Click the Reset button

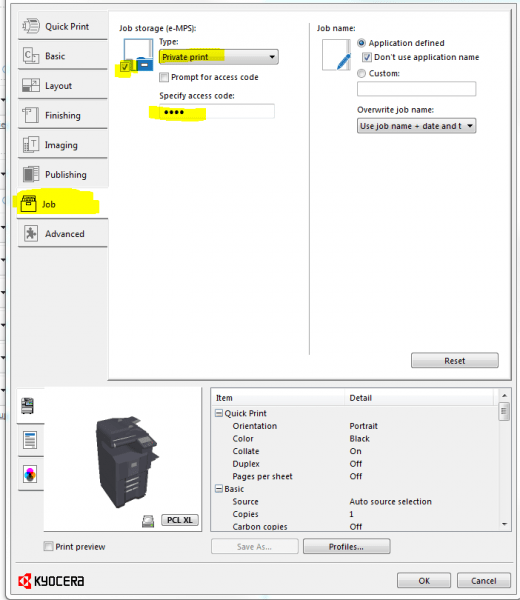coord(455,360)
